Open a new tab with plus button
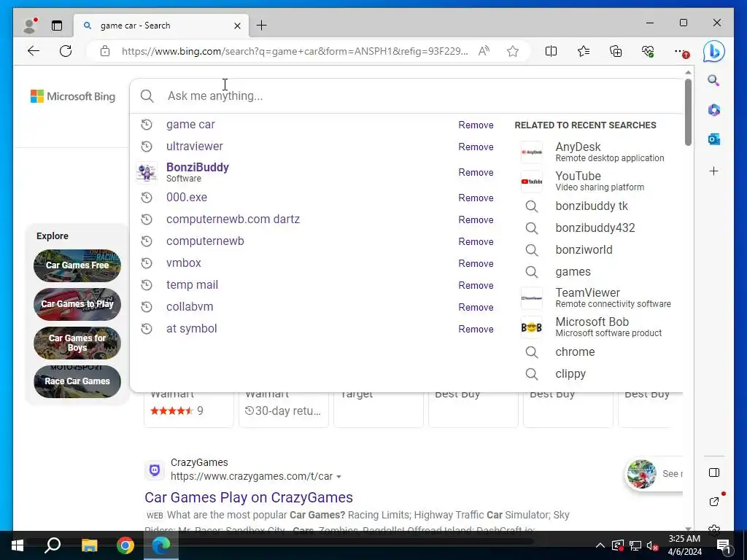Viewport: 747px width, 560px height. point(262,26)
